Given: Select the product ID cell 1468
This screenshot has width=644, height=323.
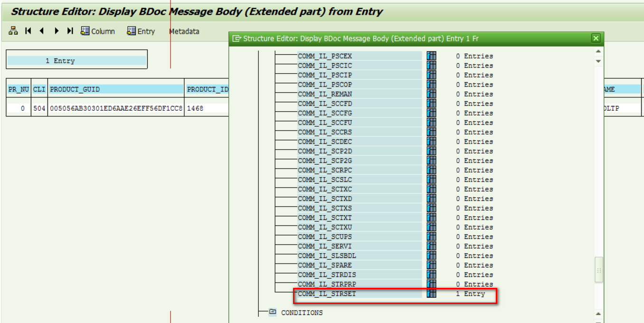Looking at the screenshot, I should point(208,108).
